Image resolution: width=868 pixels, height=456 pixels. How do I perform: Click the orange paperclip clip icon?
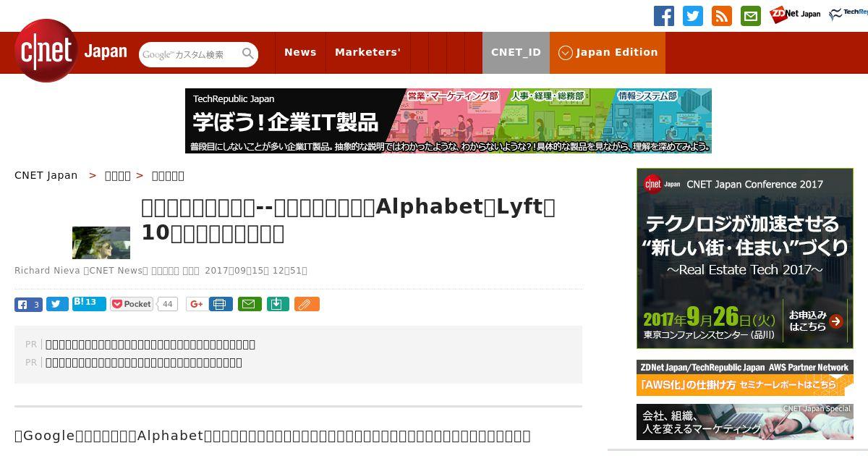307,305
